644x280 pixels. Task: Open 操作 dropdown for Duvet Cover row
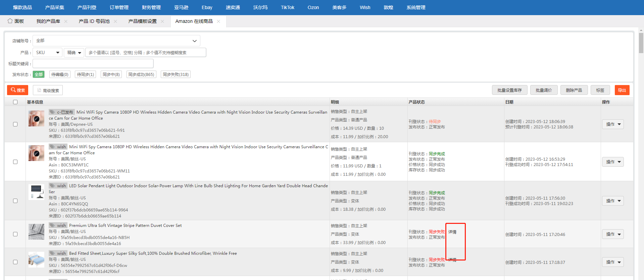pyautogui.click(x=613, y=234)
